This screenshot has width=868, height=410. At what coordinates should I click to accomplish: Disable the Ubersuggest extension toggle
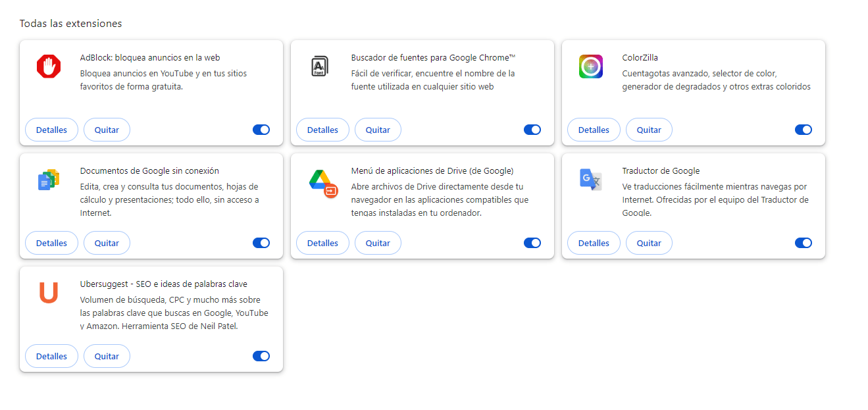pos(261,356)
